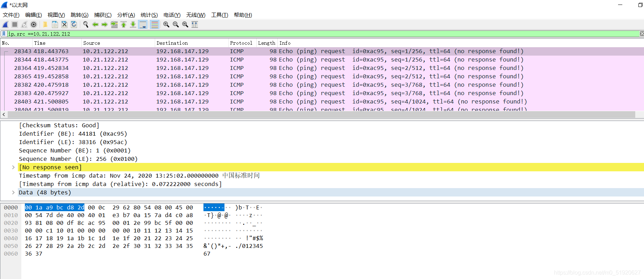Click the packet list horizontal scrollbar
This screenshot has height=279, width=644.
click(x=321, y=115)
